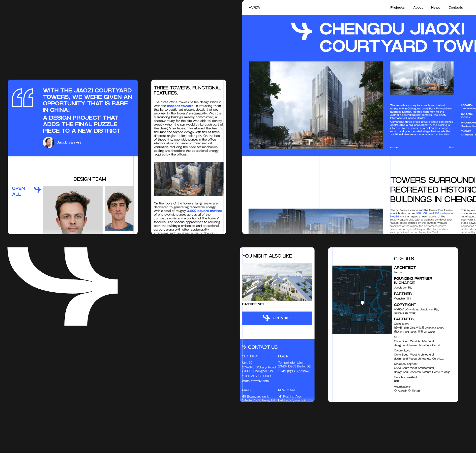The width and height of the screenshot is (476, 453).
Task: Click the small secondary tower render image
Action: click(x=422, y=78)
